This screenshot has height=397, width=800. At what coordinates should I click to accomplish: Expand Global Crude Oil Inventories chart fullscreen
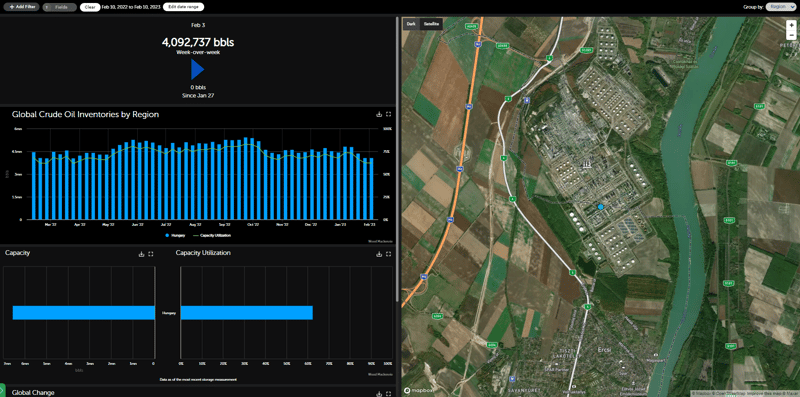(x=388, y=115)
